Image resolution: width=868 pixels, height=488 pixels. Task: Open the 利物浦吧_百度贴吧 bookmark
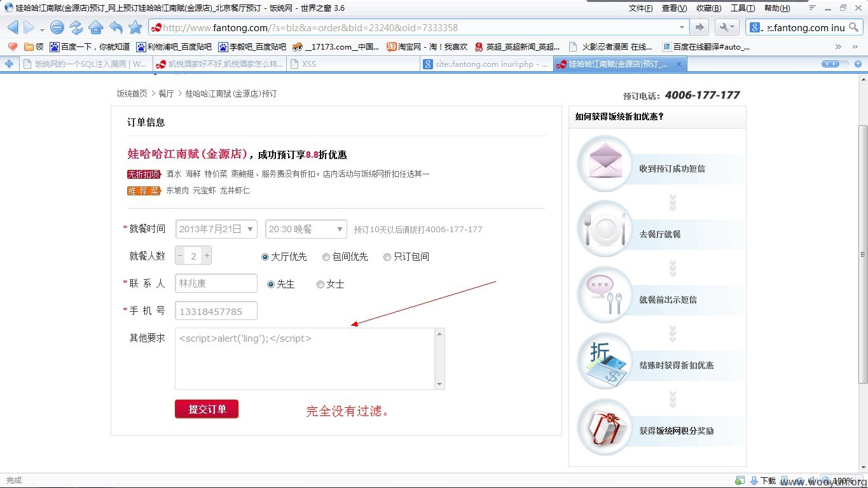[x=174, y=46]
